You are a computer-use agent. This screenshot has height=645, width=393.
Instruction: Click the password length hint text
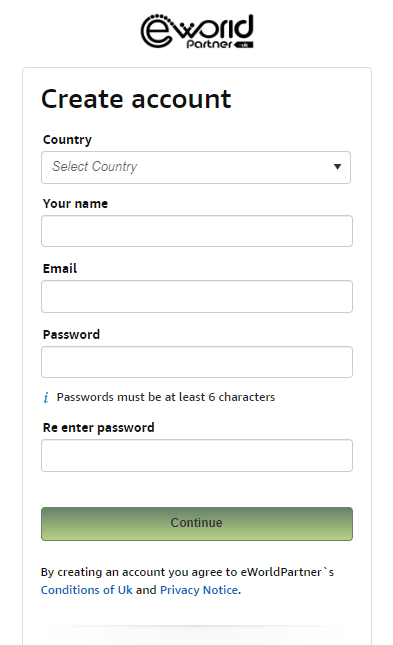[x=166, y=397]
